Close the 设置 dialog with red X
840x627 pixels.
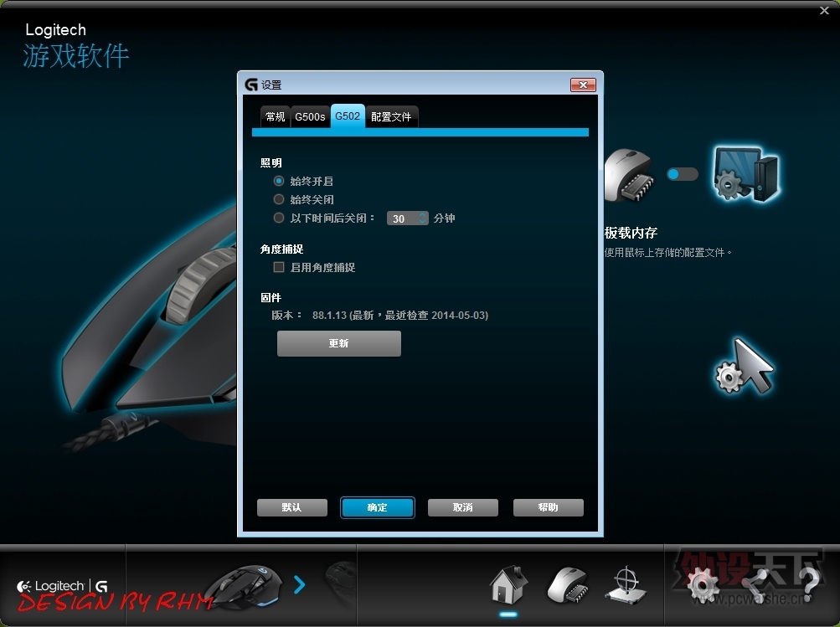tap(583, 85)
